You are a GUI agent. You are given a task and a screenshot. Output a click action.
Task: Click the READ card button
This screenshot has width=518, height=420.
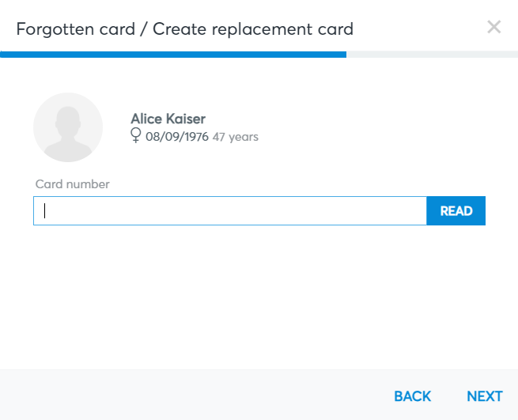(456, 211)
